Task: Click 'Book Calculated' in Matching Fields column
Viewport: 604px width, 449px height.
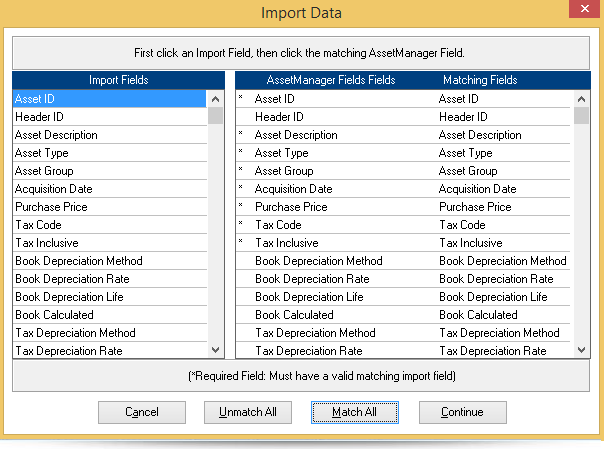Action: click(478, 315)
